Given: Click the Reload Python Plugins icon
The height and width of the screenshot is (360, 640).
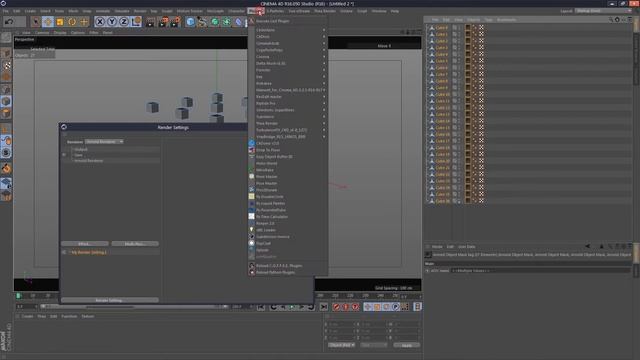Looking at the screenshot, I should click(252, 272).
